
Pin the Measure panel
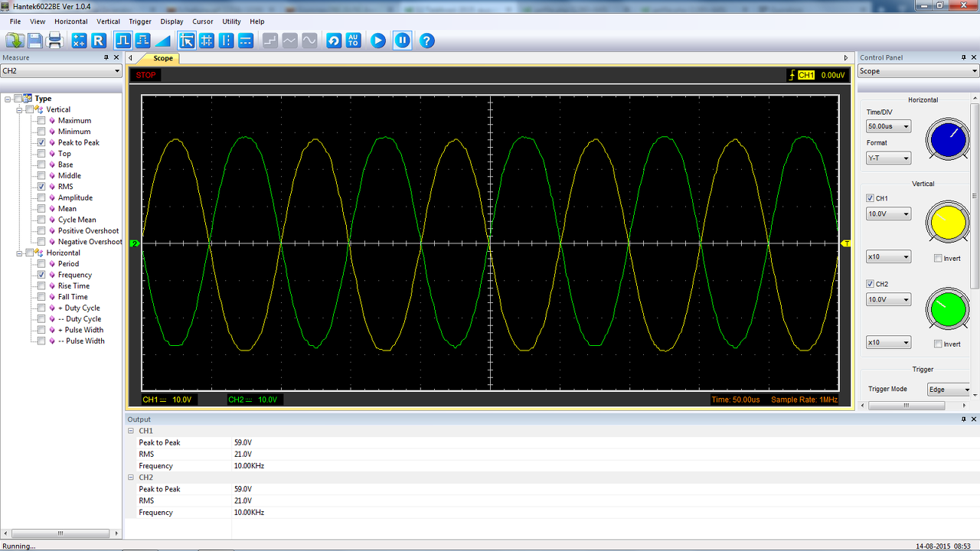pos(106,57)
